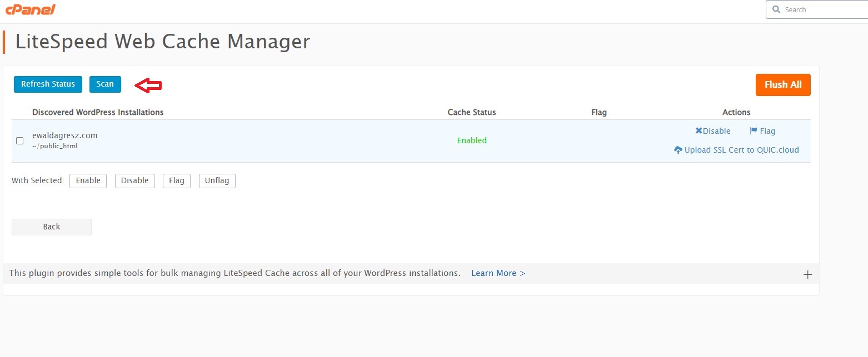This screenshot has width=868, height=357.
Task: Click the Refresh Status button
Action: click(48, 84)
